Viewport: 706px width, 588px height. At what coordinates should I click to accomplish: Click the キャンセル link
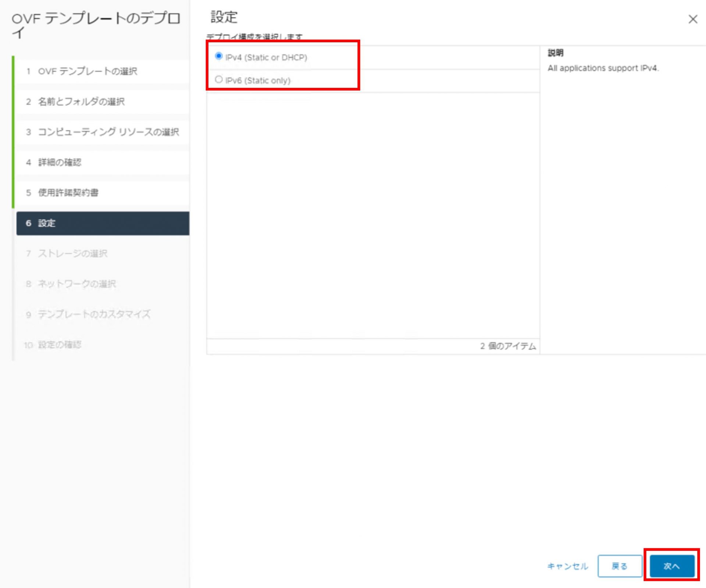point(567,566)
